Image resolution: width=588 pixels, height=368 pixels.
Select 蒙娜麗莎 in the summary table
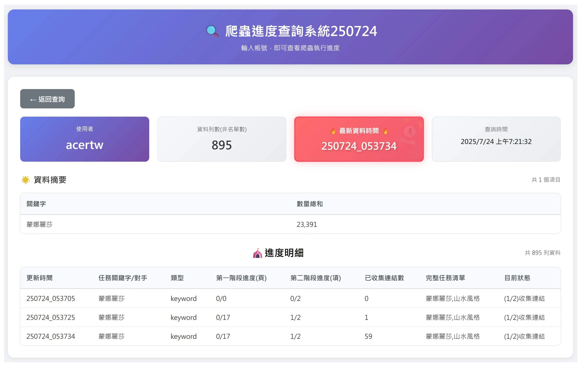point(40,224)
